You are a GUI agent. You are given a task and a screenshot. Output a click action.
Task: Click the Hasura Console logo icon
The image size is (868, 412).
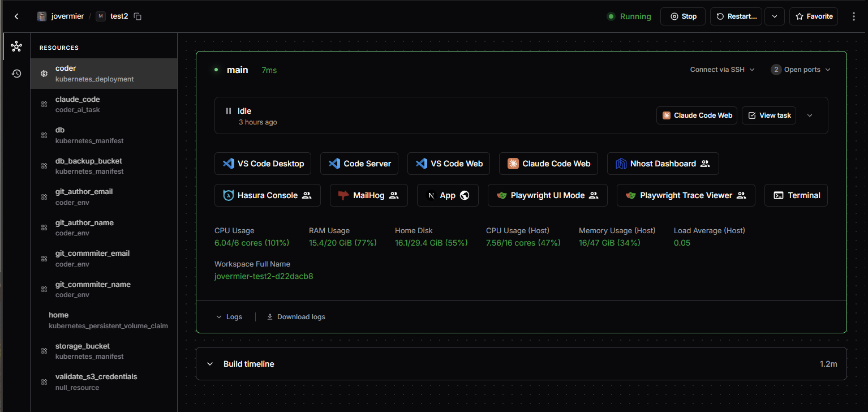(x=229, y=195)
